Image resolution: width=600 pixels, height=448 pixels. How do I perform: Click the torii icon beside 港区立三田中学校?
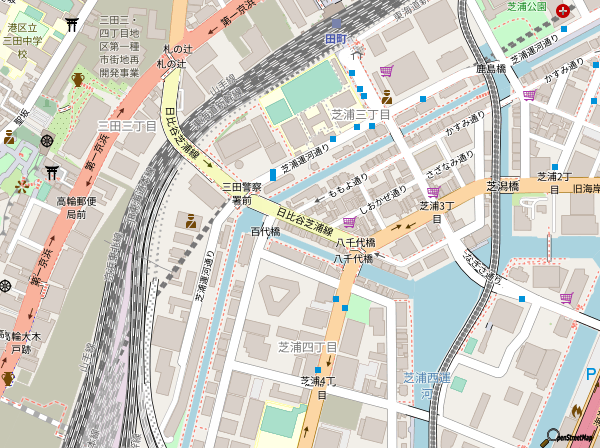coord(71,23)
